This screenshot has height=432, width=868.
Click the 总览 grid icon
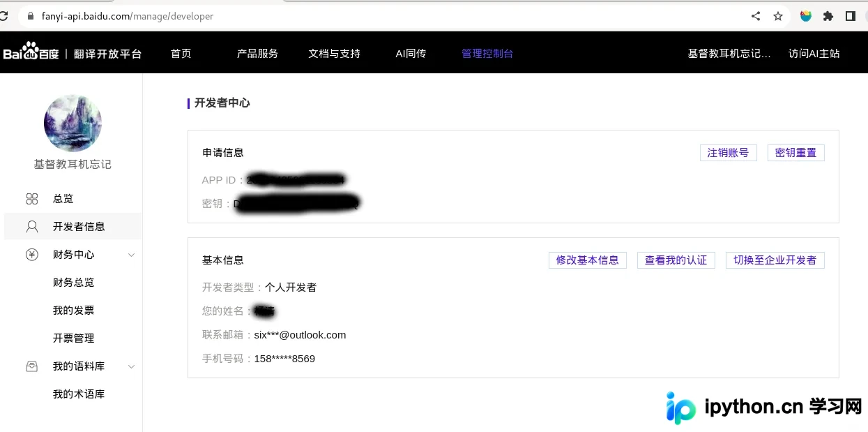(32, 199)
